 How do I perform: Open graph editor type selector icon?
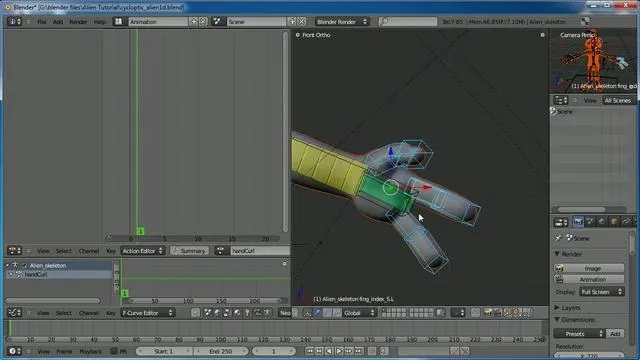click(x=15, y=313)
